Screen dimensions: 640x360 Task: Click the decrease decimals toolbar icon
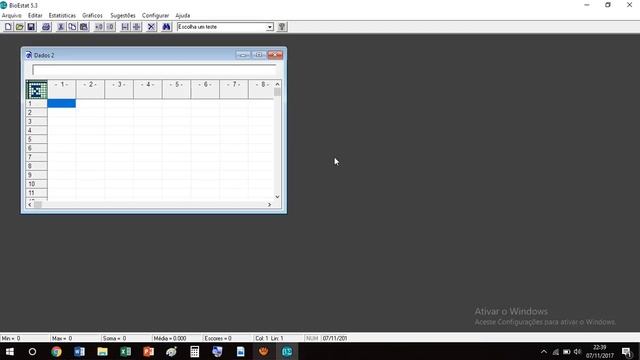pyautogui.click(x=110, y=27)
